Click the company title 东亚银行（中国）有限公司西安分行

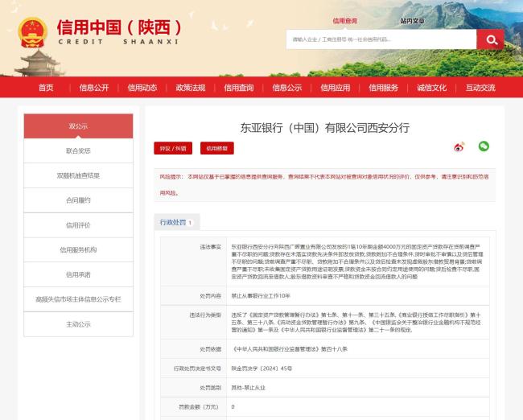tap(325, 128)
